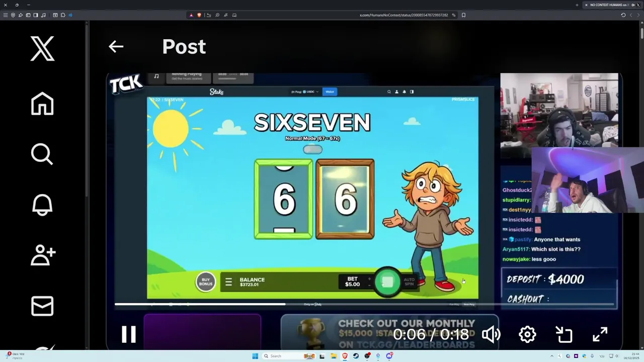This screenshot has height=362, width=644.
Task: Mute the video volume
Action: click(491, 334)
